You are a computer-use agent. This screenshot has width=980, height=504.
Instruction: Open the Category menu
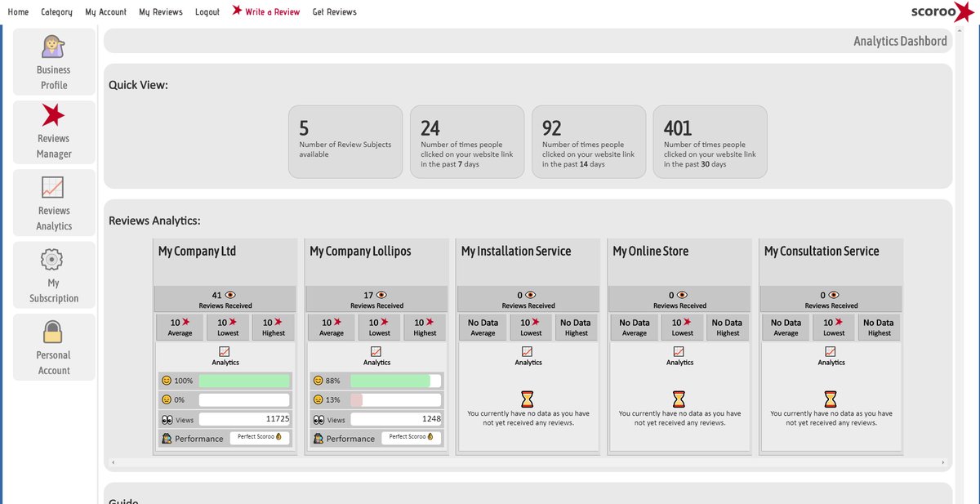[56, 11]
